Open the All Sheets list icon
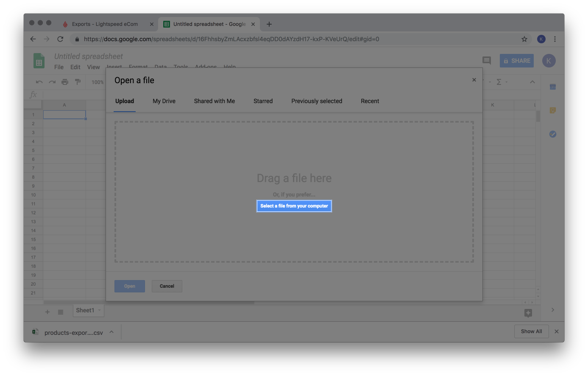Viewport: 588px width, 376px height. point(61,312)
